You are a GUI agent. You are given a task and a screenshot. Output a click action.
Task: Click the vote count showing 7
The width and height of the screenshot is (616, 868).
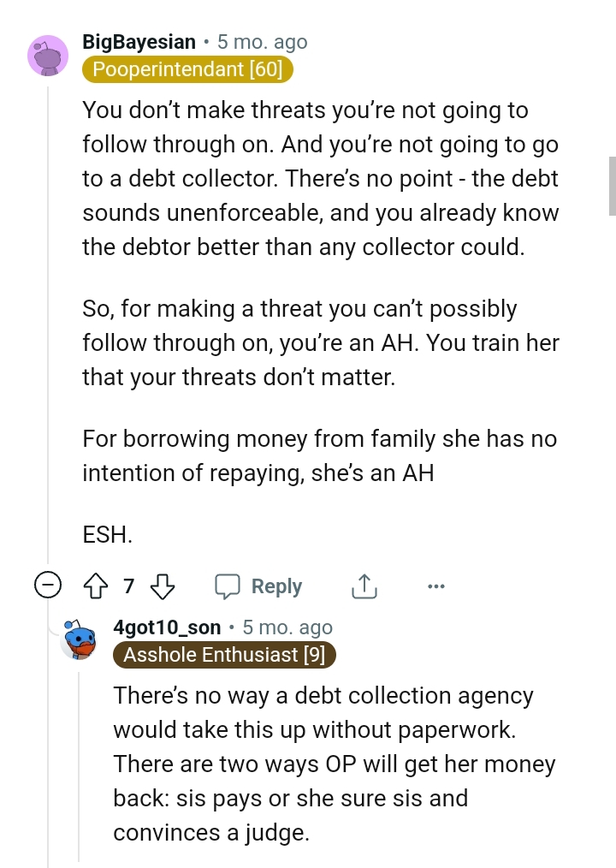tap(128, 586)
